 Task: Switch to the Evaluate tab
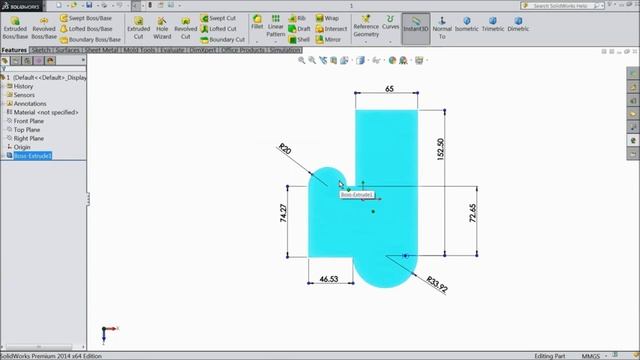[x=172, y=50]
